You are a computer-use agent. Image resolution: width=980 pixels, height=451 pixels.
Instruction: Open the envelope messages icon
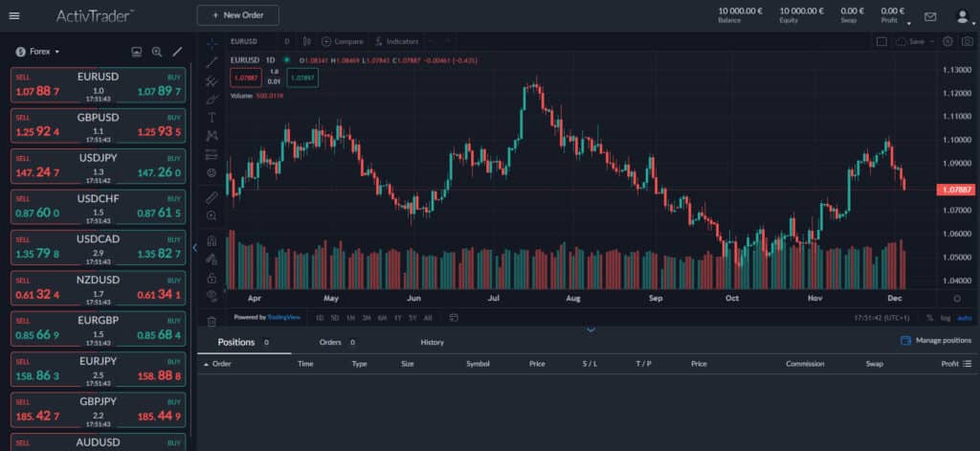click(x=929, y=16)
